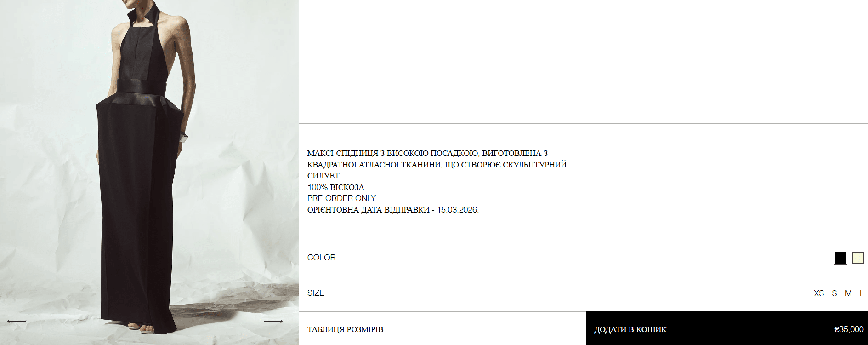The image size is (868, 345).
Task: Select size M
Action: (x=848, y=293)
